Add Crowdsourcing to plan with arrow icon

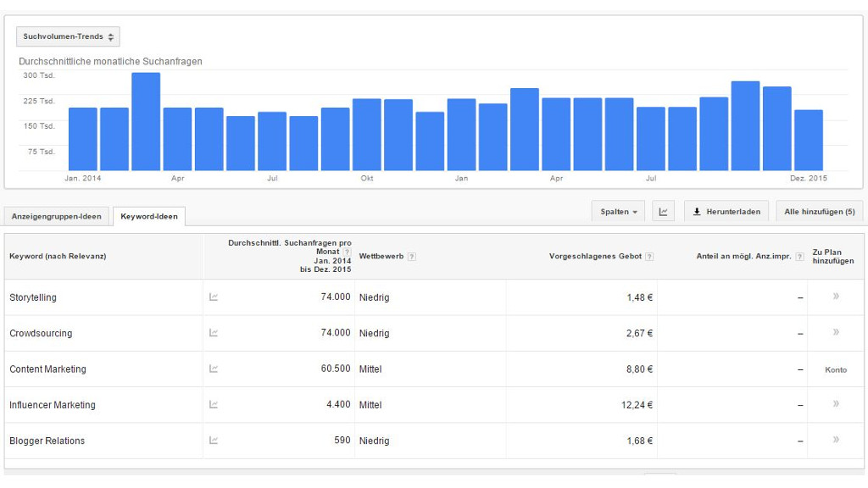pos(836,332)
